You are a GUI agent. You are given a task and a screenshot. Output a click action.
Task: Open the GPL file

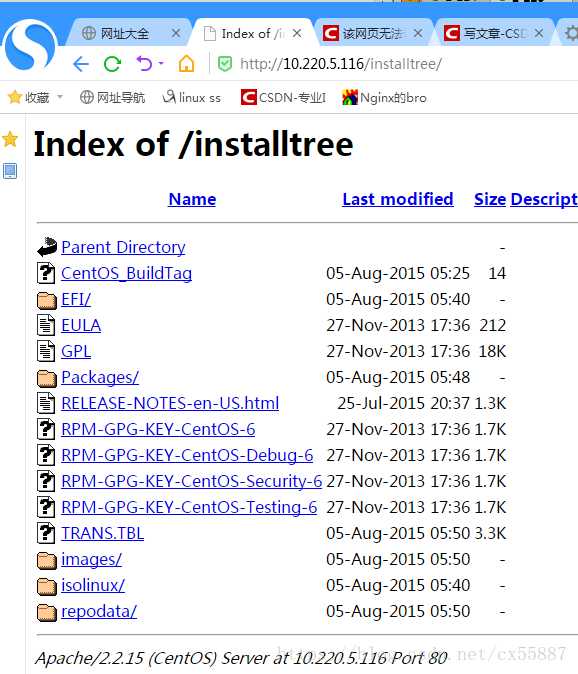point(76,351)
